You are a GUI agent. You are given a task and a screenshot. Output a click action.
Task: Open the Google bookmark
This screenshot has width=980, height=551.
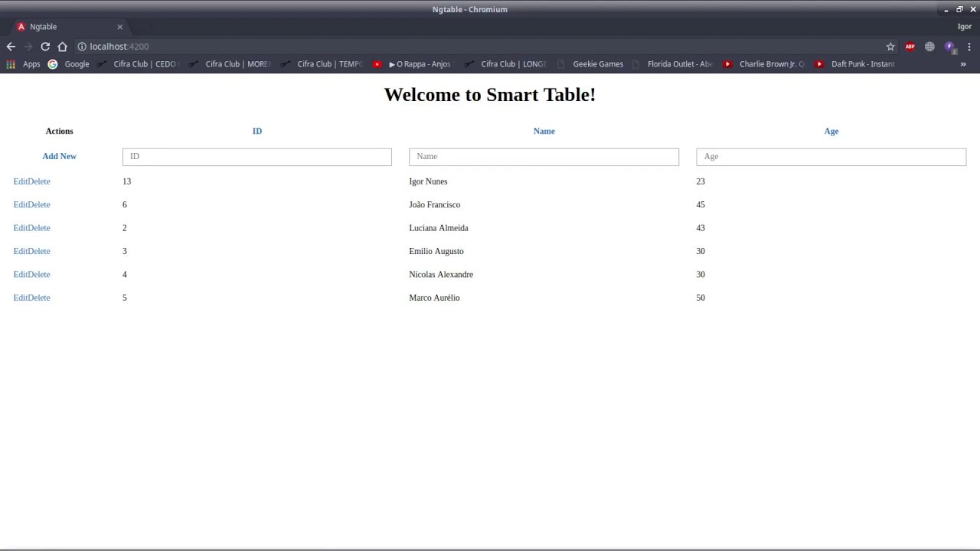pos(68,64)
